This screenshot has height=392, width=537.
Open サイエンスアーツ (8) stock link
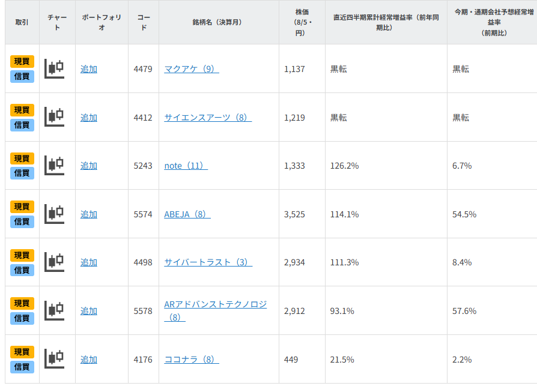pos(208,118)
